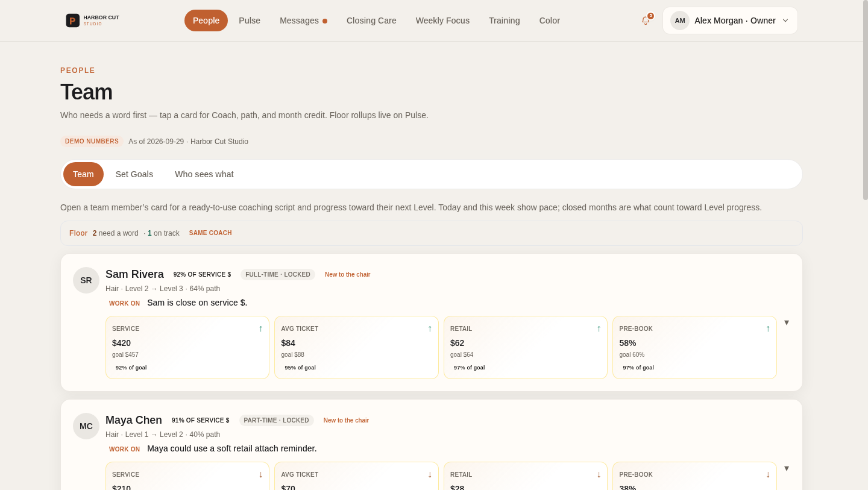This screenshot has width=868, height=490.
Task: Click Sam's New to the chair tag
Action: 348,275
